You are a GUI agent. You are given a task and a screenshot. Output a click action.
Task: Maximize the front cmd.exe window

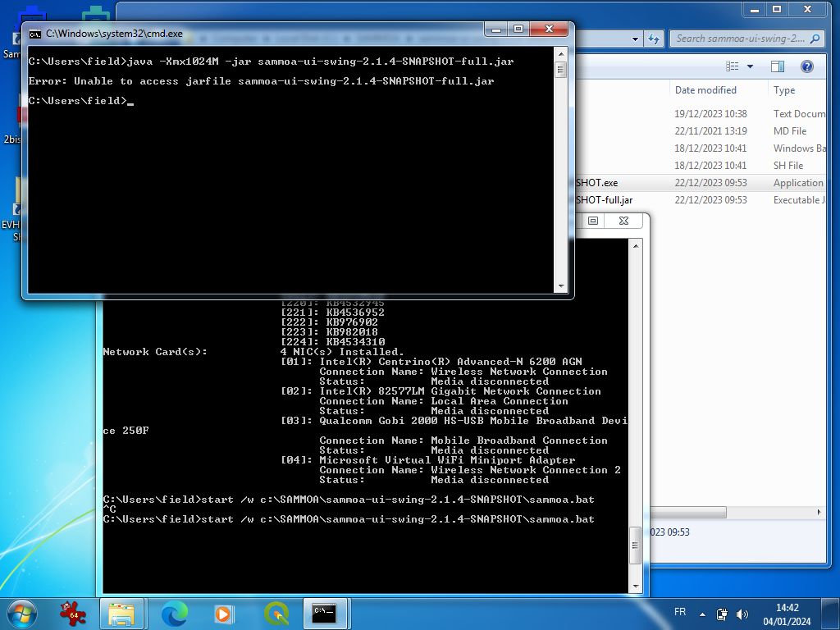click(x=518, y=29)
